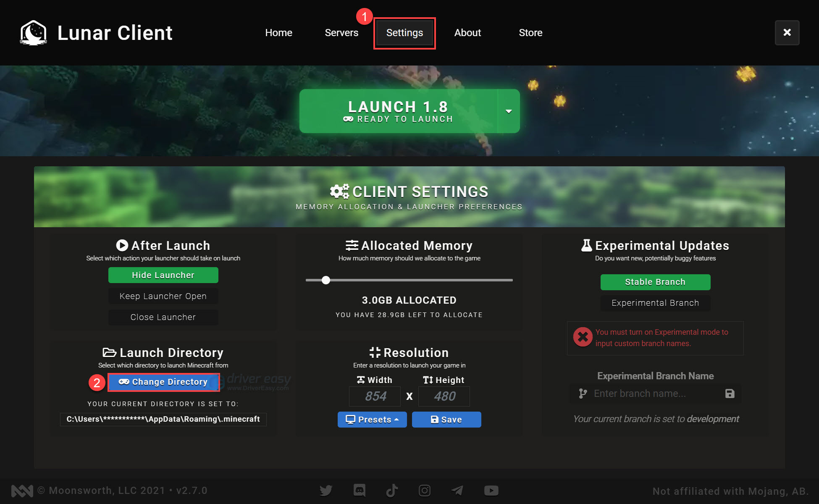Image resolution: width=819 pixels, height=504 pixels.
Task: Click the Change Directory button
Action: tap(164, 382)
